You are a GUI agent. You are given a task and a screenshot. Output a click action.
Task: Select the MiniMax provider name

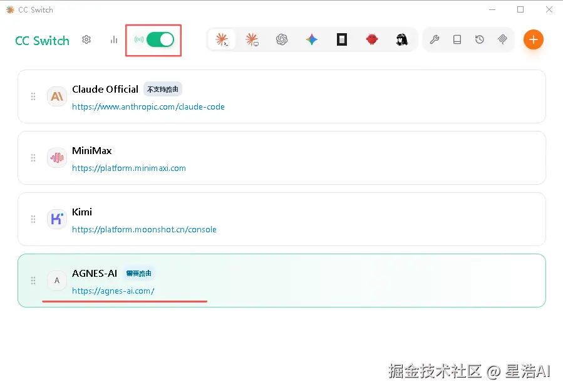click(x=92, y=151)
